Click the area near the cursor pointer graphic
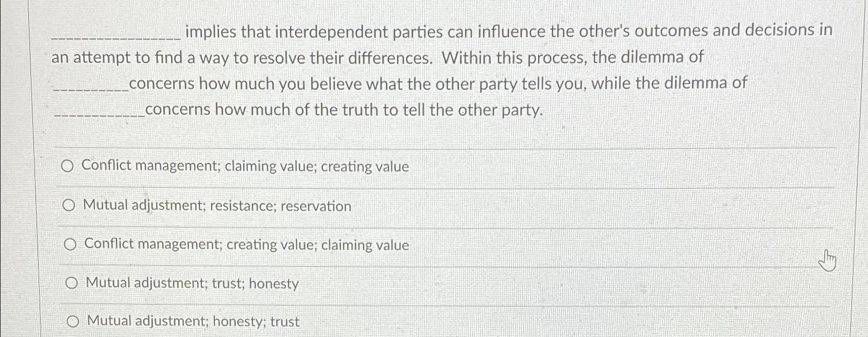Image resolution: width=868 pixels, height=337 pixels. (828, 260)
